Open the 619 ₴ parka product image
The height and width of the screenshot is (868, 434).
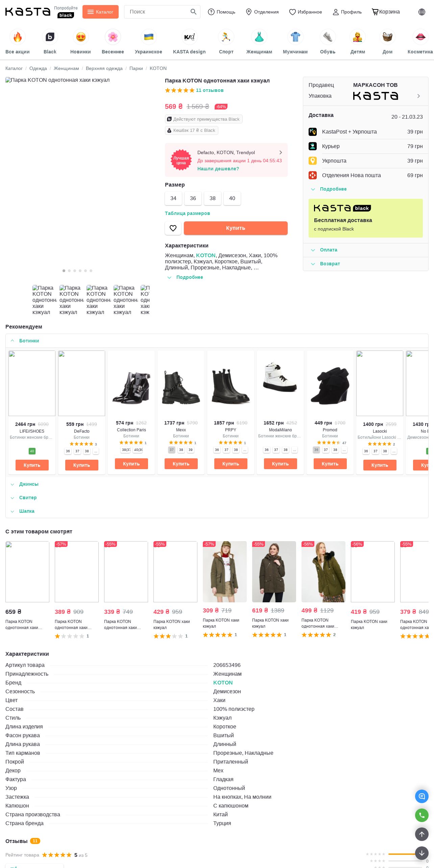[x=274, y=572]
